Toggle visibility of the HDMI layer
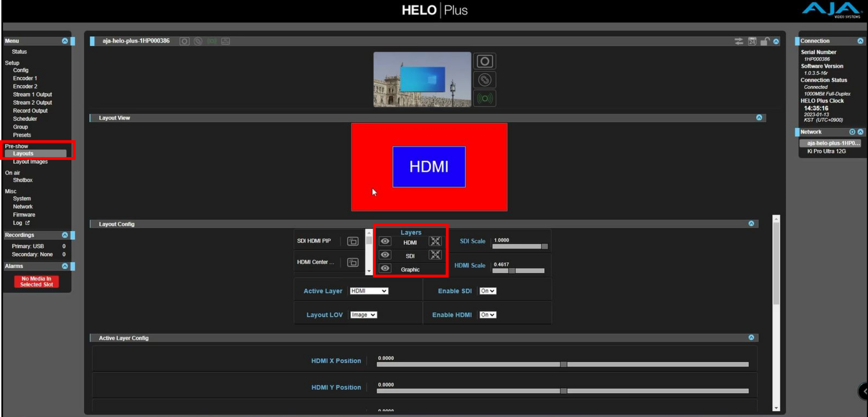The width and height of the screenshot is (868, 417). pos(385,241)
